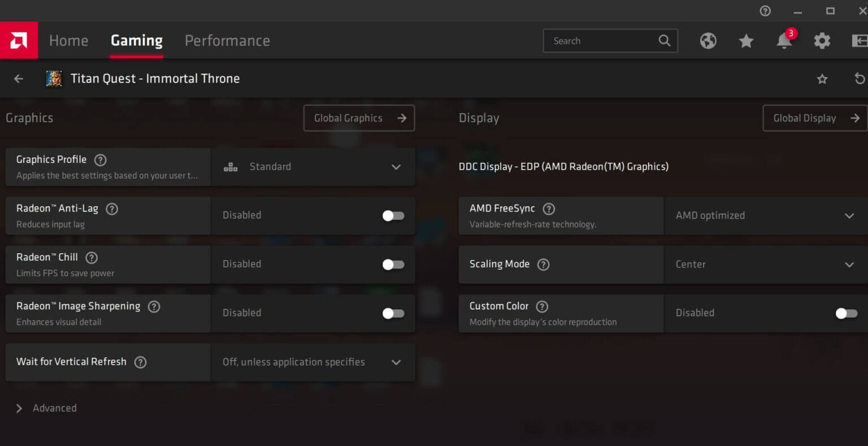Expand the Advanced graphics section
The height and width of the screenshot is (446, 868).
click(46, 408)
